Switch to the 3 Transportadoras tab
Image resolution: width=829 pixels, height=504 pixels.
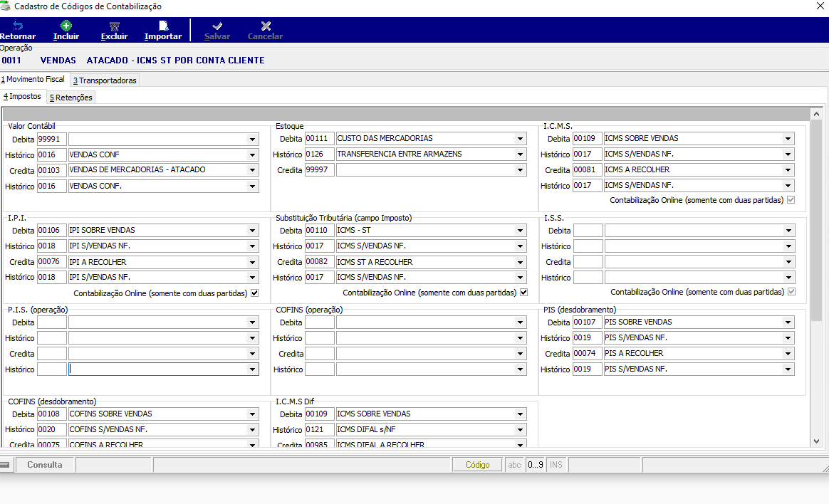105,80
